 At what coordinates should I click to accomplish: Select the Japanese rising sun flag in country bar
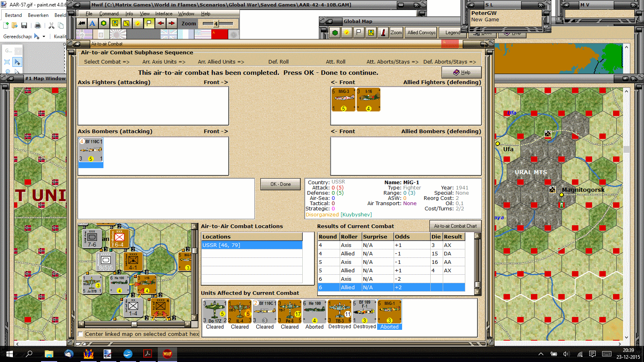(x=118, y=34)
